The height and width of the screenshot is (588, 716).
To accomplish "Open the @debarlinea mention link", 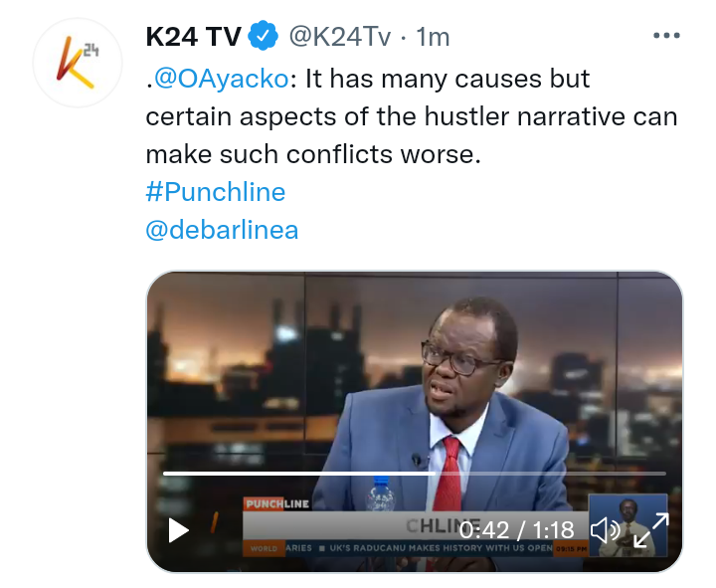I will click(222, 230).
